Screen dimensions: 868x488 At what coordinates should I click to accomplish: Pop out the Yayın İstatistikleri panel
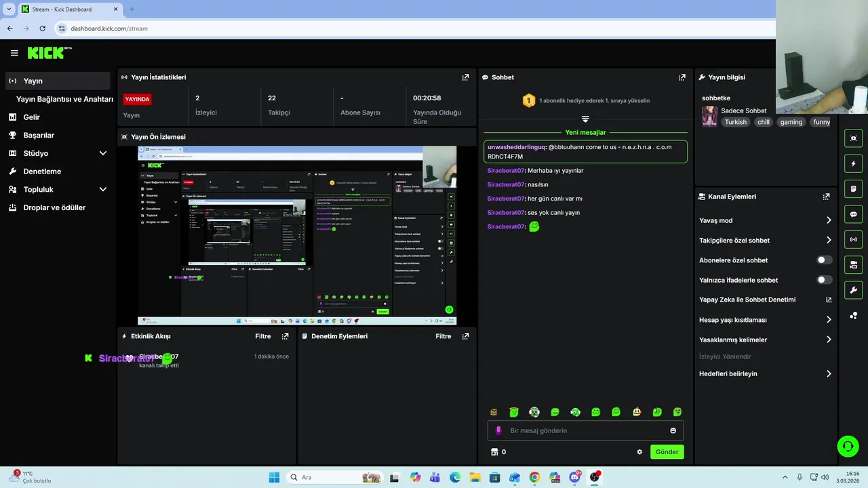465,77
